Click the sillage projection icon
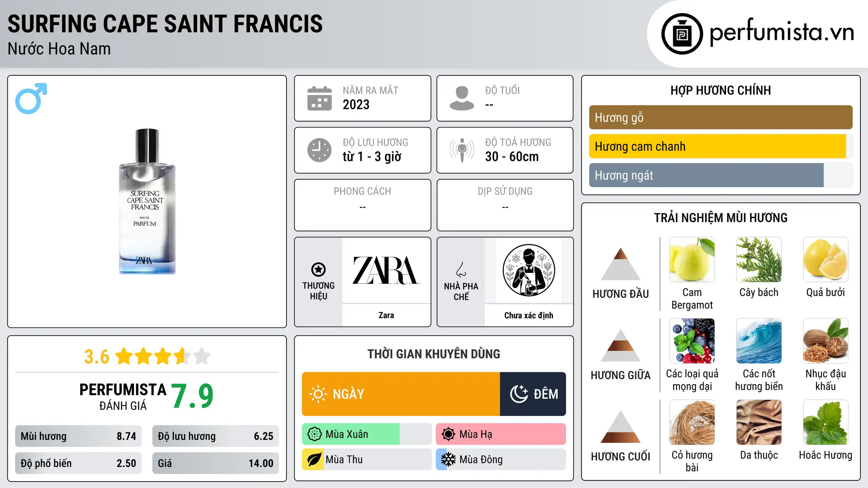This screenshot has height=488, width=868. tap(462, 150)
